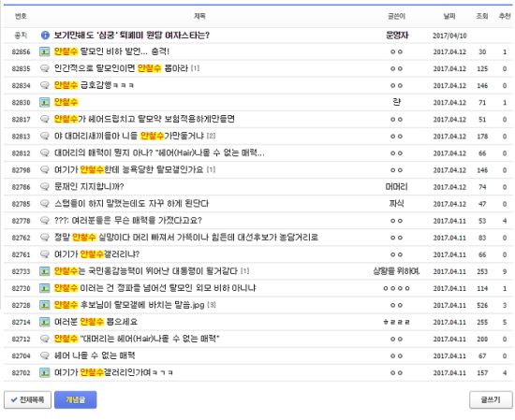The height and width of the screenshot is (420, 515).
Task: Click image icon beside post 82702
Action: 45,372
